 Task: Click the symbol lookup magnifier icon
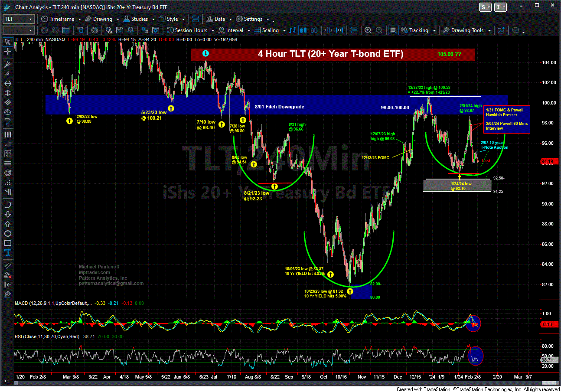click(81, 30)
